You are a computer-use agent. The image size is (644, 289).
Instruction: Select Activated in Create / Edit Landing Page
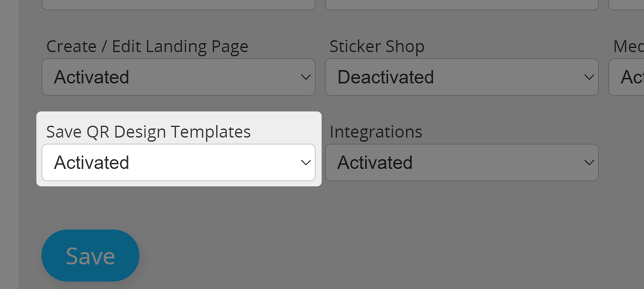(x=178, y=77)
